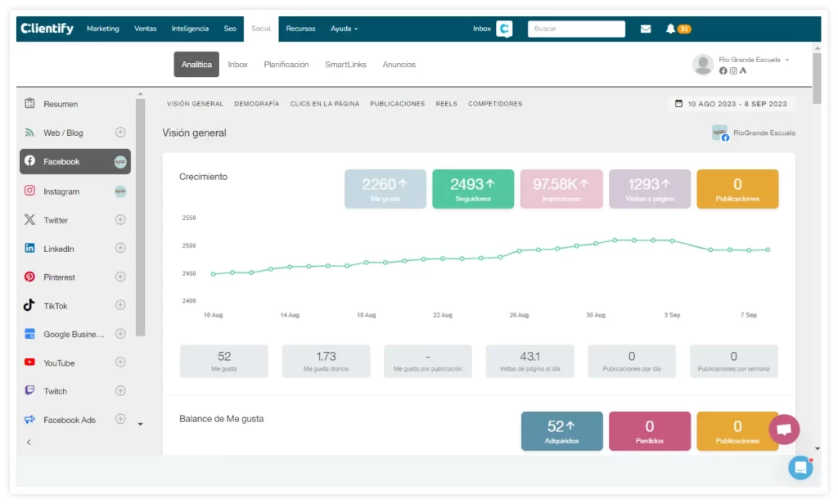Expand the Ayuda dropdown menu
838x504 pixels.
(x=344, y=29)
